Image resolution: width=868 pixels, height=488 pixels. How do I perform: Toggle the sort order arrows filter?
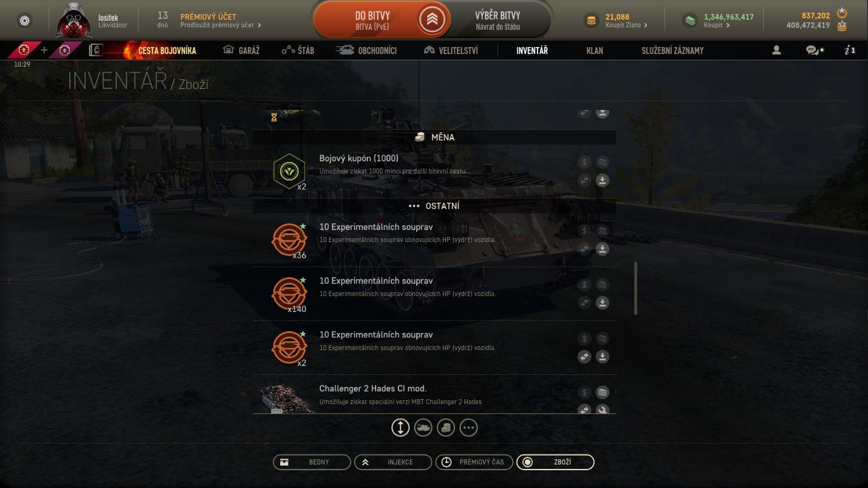pyautogui.click(x=400, y=428)
